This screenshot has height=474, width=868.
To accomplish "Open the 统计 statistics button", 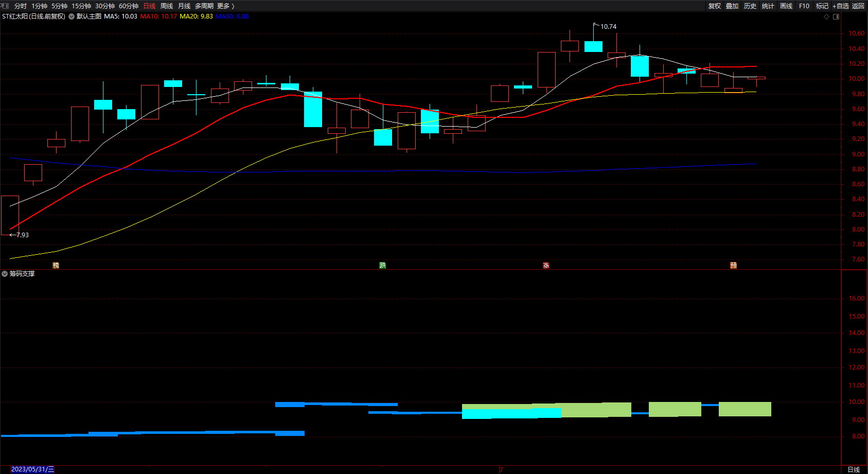I will tap(768, 6).
